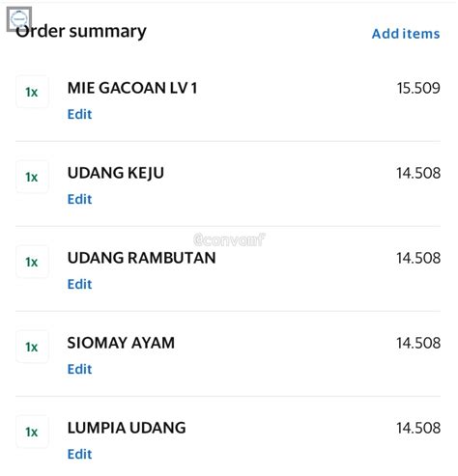458x476 pixels.
Task: Open the LUMPIA UDANG item name
Action: tap(127, 428)
